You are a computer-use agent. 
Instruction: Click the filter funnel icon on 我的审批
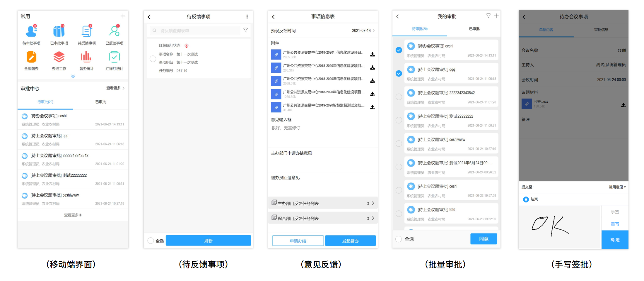(x=488, y=16)
